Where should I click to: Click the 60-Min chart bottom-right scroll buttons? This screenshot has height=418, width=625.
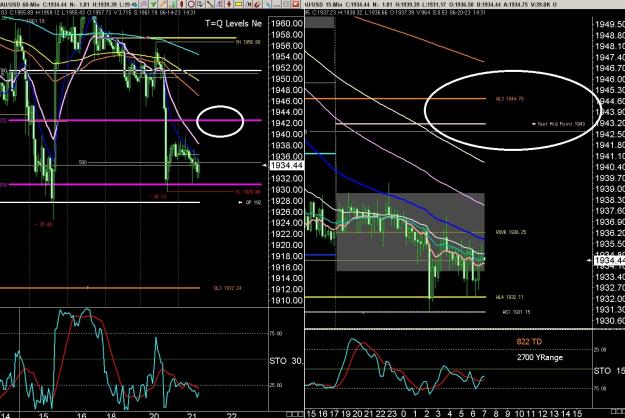(295, 414)
